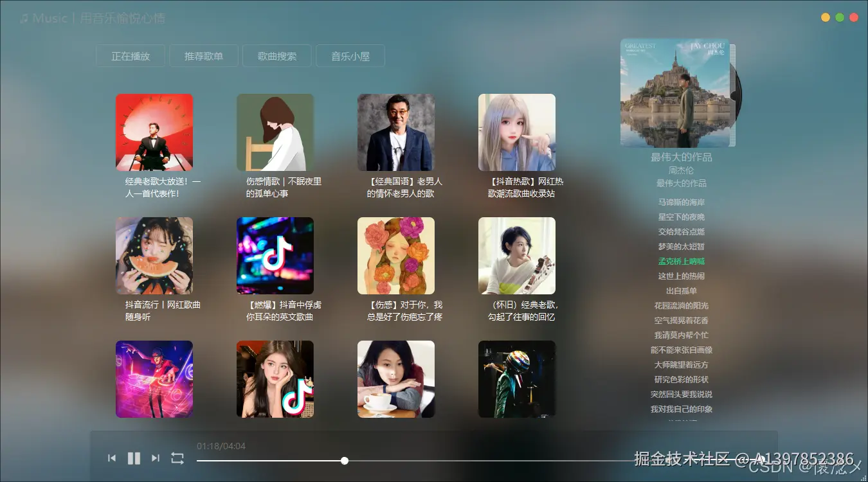Click the artist name 周杰伦

click(682, 170)
